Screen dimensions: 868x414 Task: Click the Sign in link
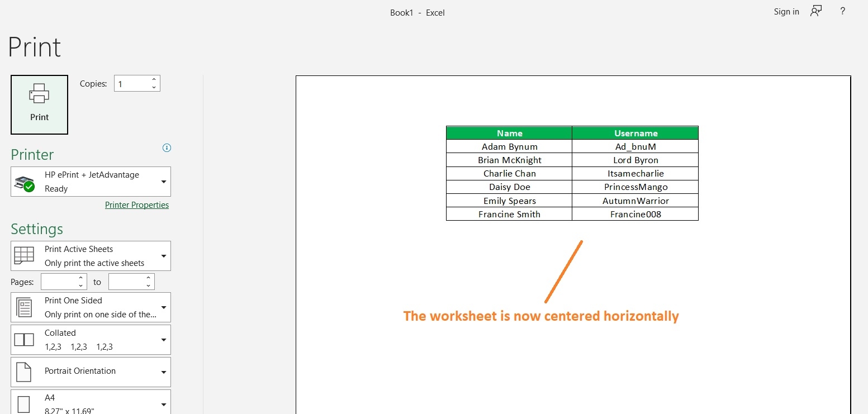[786, 11]
